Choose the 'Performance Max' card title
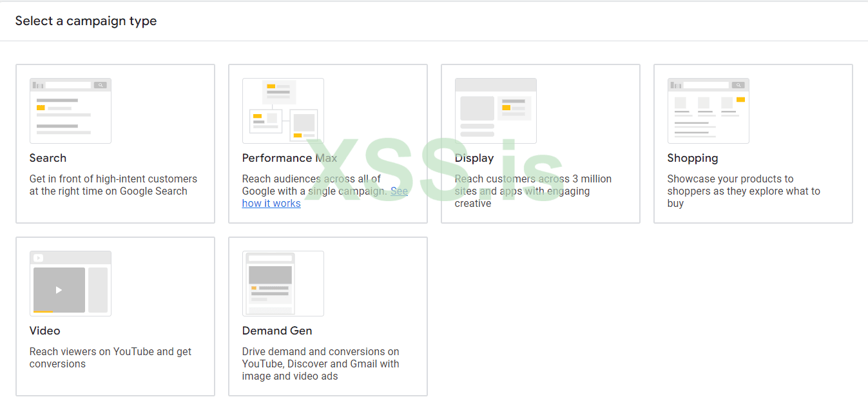This screenshot has width=868, height=408. [290, 158]
